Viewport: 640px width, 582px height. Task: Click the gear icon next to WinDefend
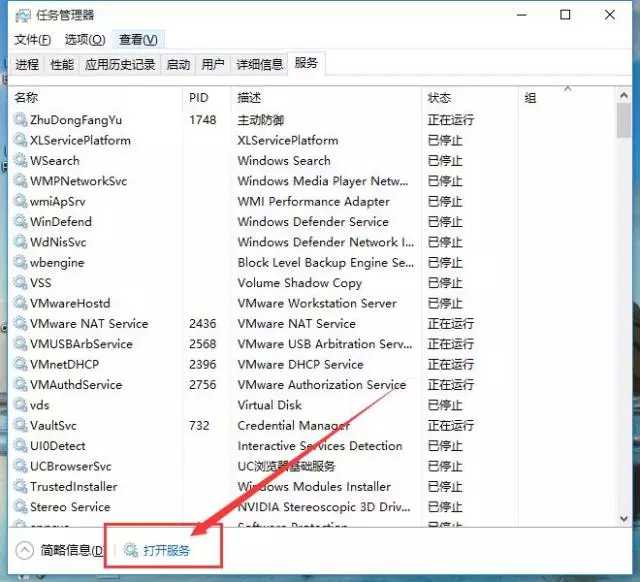(x=20, y=222)
